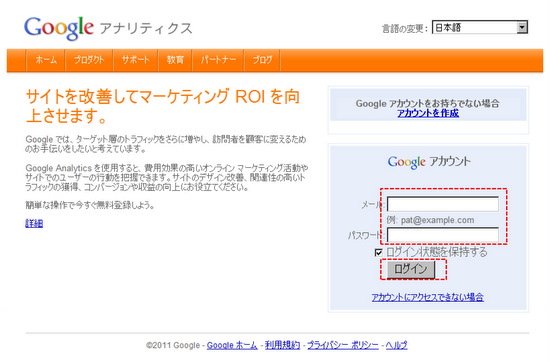Open アカウントにアクセスできない場合 link
The height and width of the screenshot is (362, 550).
click(428, 297)
